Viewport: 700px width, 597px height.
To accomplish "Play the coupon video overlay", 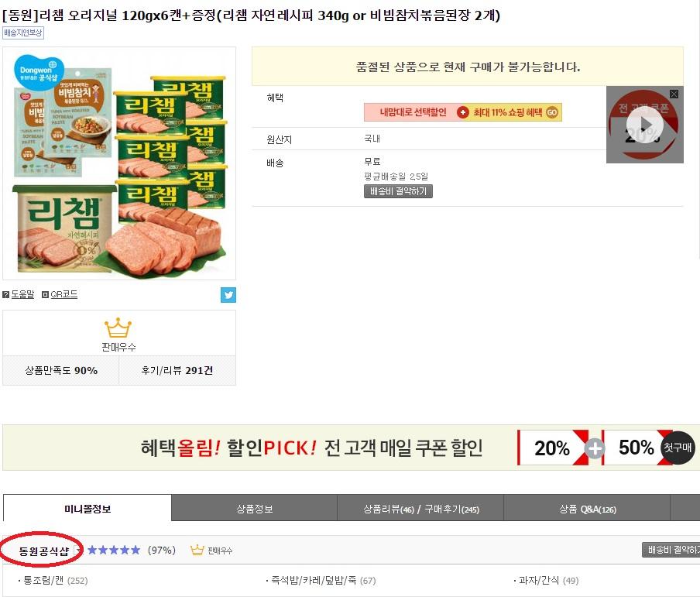I will point(645,125).
